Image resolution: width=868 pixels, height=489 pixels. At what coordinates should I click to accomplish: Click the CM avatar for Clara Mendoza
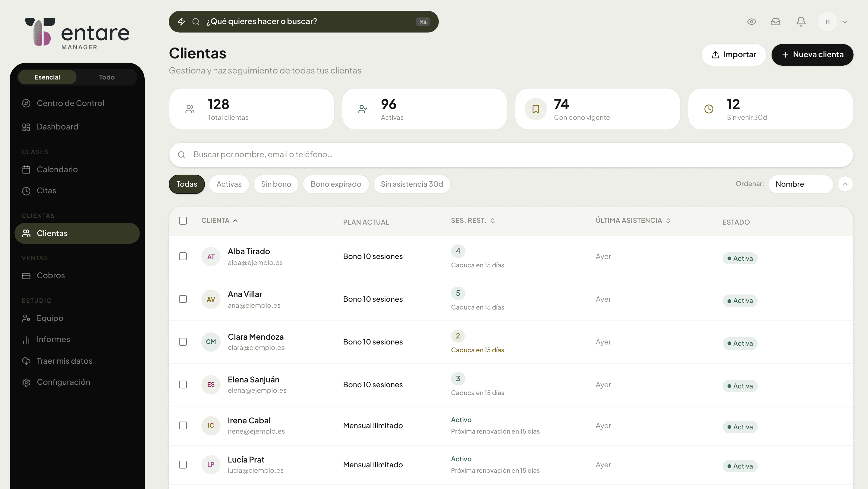[x=211, y=342]
